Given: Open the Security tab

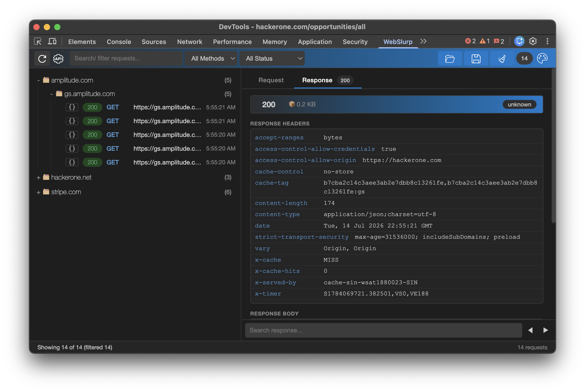Looking at the screenshot, I should click(355, 42).
